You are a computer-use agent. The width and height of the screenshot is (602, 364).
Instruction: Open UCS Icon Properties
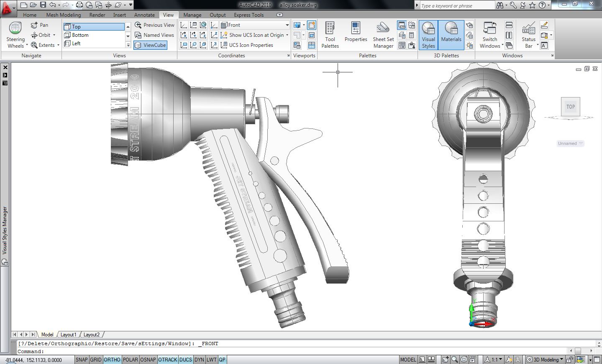[247, 45]
